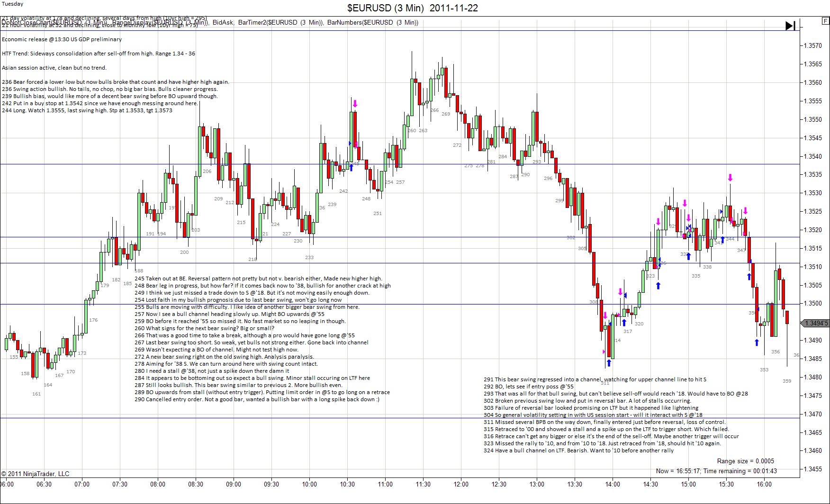This screenshot has width=830, height=504.
Task: Click note 254 Lost faith in my bullish prognosis
Action: point(238,300)
